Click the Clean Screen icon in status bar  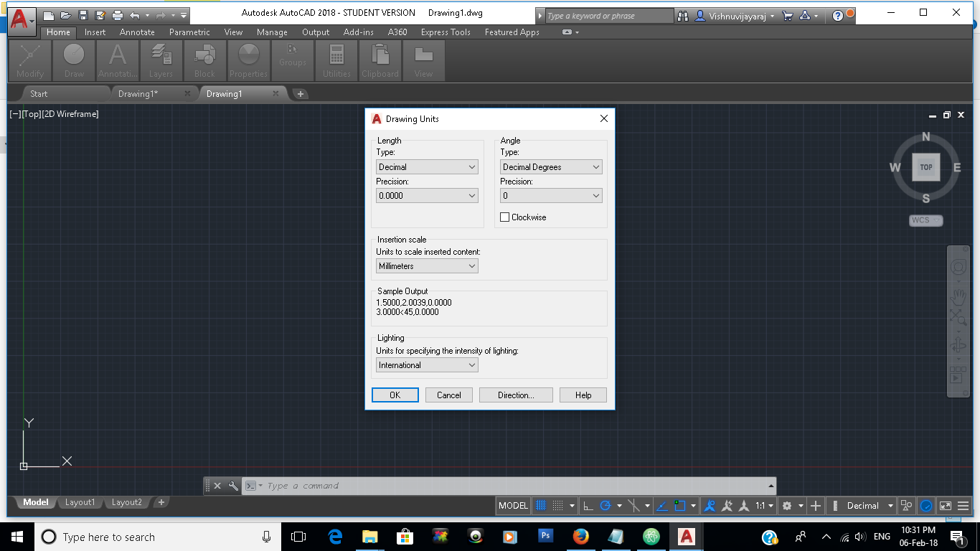946,506
